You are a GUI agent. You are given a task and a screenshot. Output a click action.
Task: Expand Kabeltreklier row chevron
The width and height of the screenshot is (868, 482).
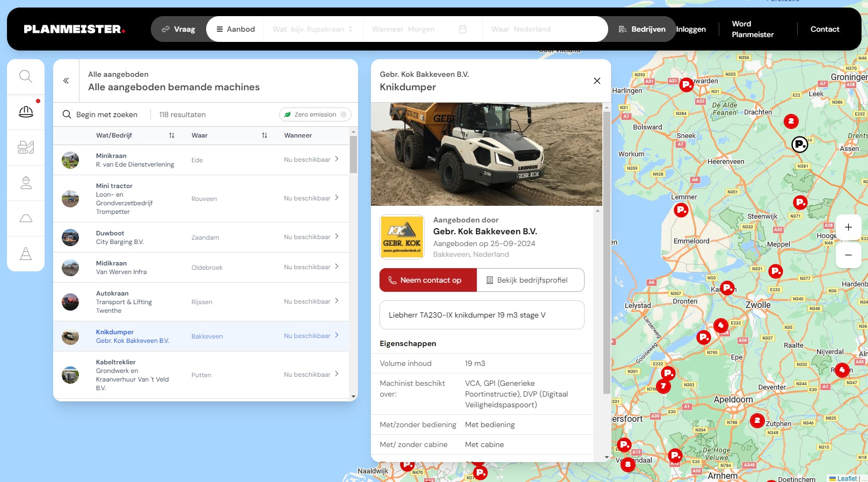click(337, 374)
